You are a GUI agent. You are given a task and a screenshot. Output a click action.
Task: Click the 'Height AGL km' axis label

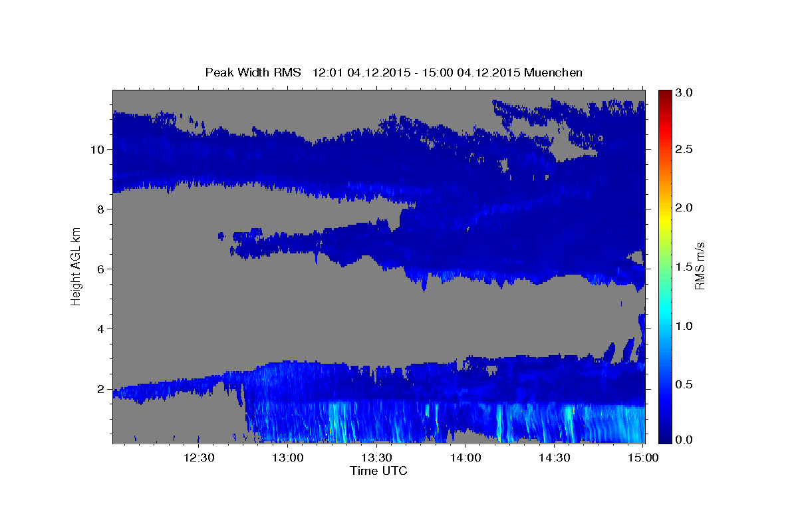[x=76, y=265]
